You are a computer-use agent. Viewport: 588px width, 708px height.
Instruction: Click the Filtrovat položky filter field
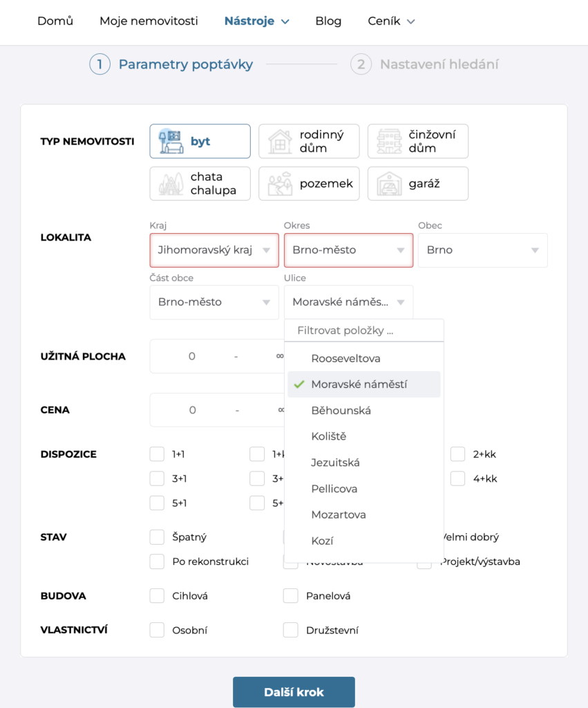point(364,330)
